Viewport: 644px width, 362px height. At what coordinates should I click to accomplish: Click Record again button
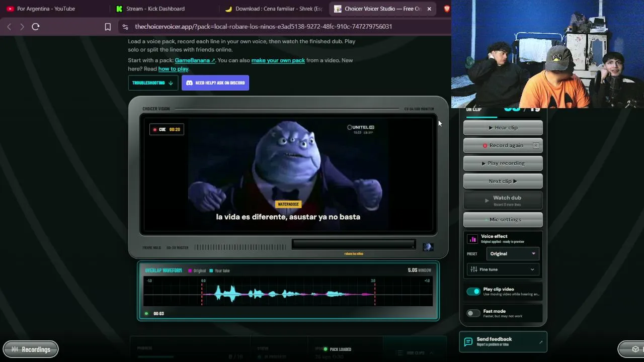coord(503,145)
